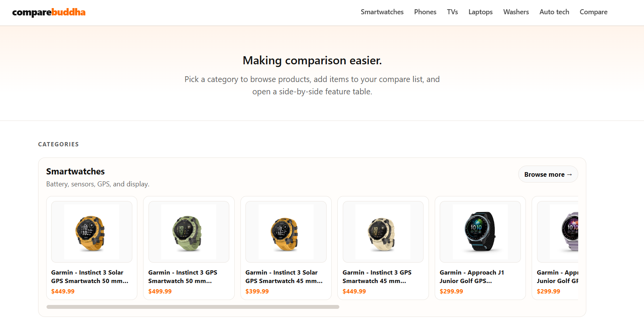Screen dimensions: 644x320
Task: Click the Smartwatches category heading
Action: [75, 171]
